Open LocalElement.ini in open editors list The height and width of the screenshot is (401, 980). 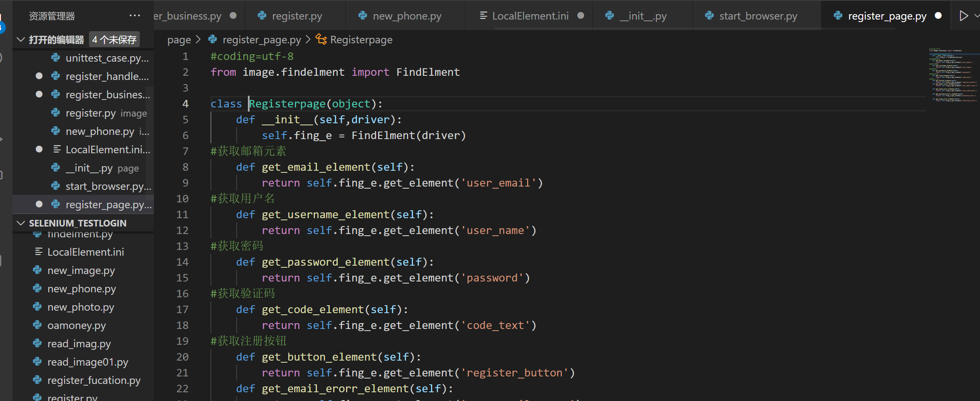point(83,149)
